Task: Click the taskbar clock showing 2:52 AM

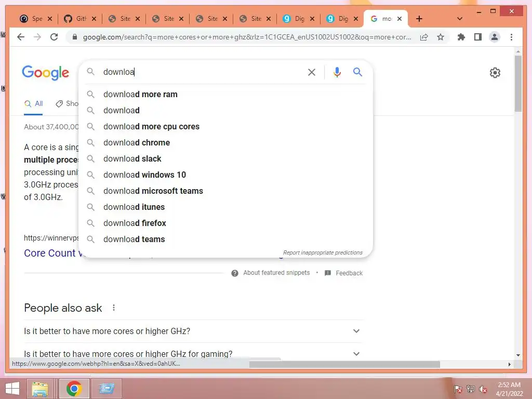Action: (509, 389)
